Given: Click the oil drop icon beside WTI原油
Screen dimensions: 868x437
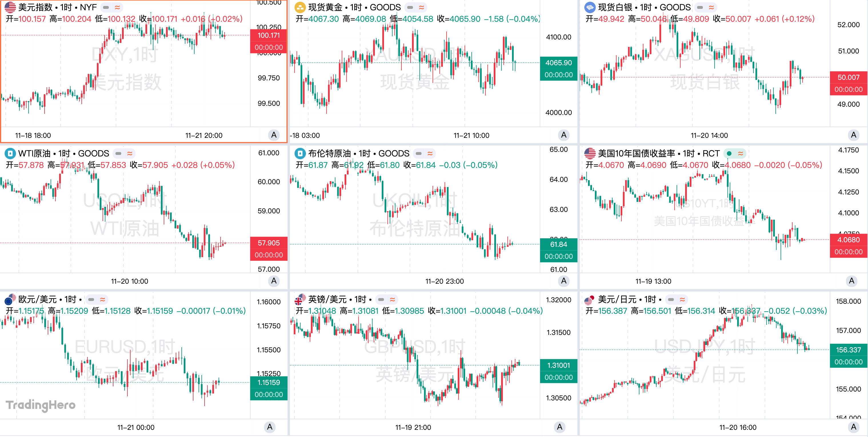Looking at the screenshot, I should click(10, 153).
